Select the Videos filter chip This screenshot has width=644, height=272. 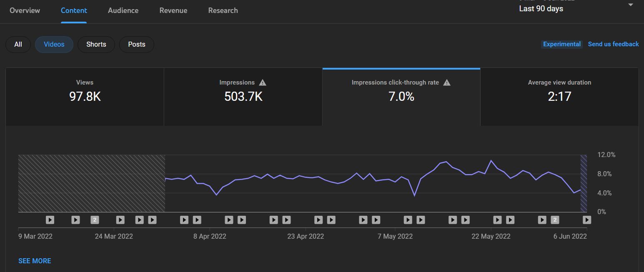(x=54, y=44)
